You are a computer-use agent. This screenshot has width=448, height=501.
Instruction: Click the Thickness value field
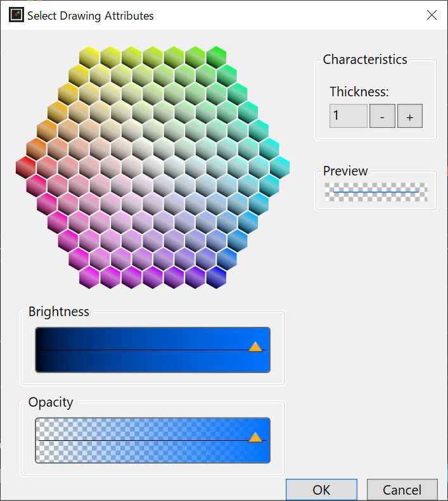348,117
